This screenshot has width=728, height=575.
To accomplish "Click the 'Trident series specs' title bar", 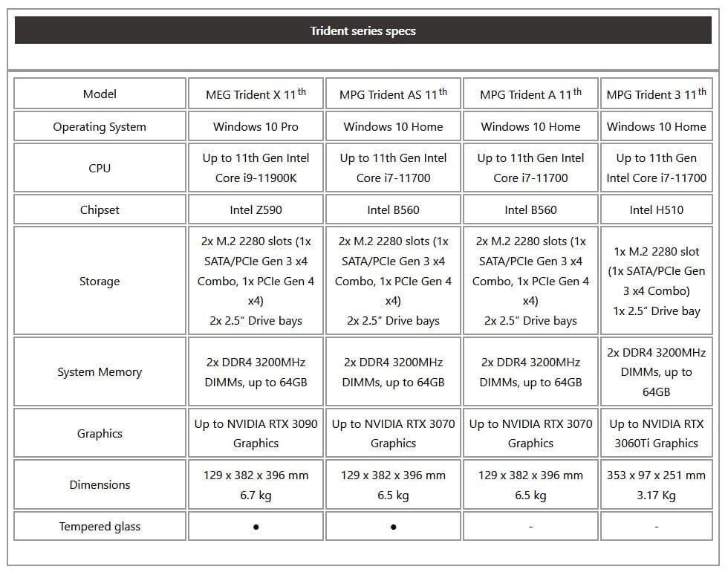I will pyautogui.click(x=363, y=30).
